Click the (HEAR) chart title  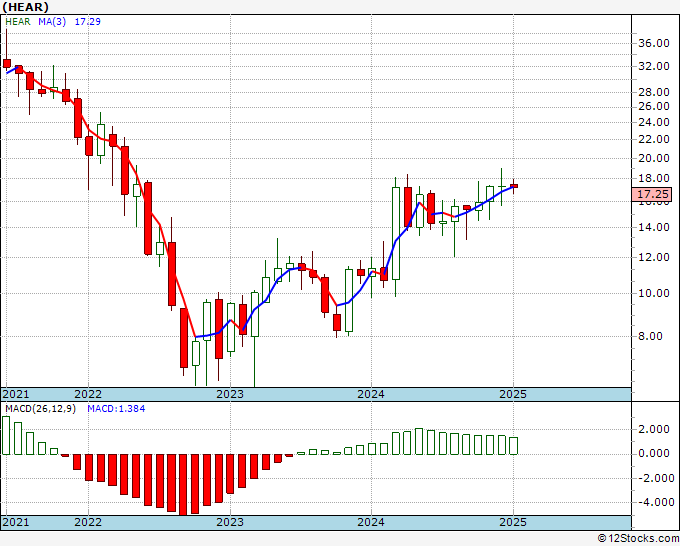click(25, 7)
